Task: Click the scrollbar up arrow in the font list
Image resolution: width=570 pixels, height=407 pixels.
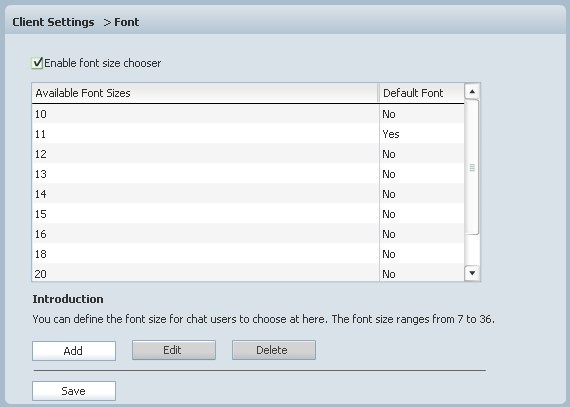Action: pyautogui.click(x=472, y=91)
